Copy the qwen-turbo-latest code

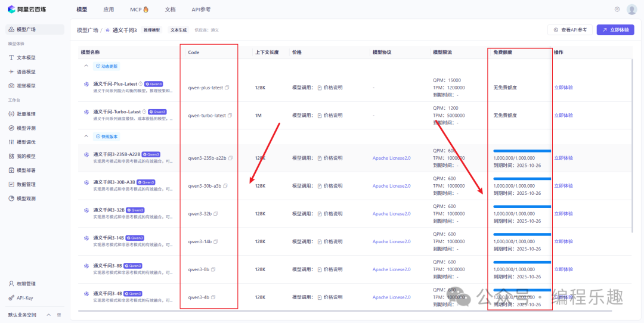(x=230, y=116)
